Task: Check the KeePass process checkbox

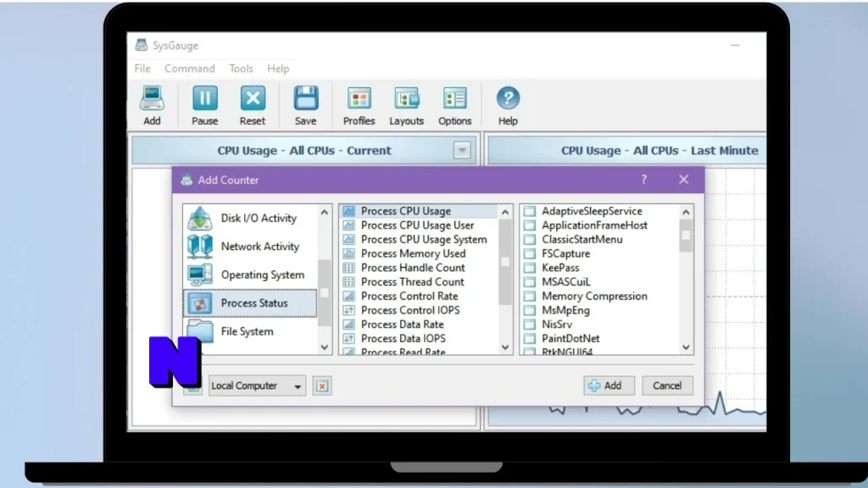Action: click(530, 268)
